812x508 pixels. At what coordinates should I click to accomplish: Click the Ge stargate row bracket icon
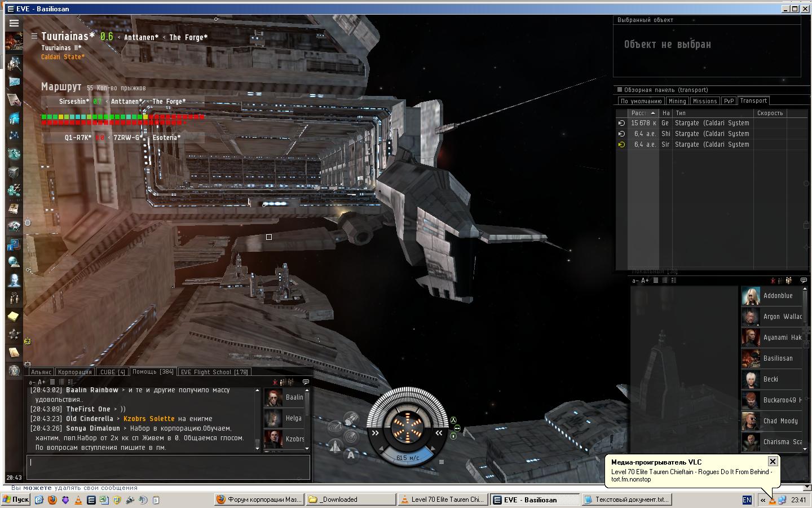coord(621,123)
